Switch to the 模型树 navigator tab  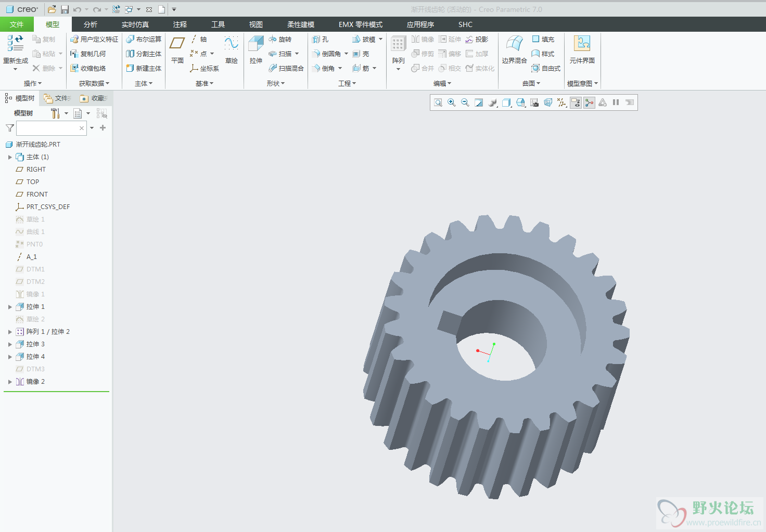(x=20, y=98)
